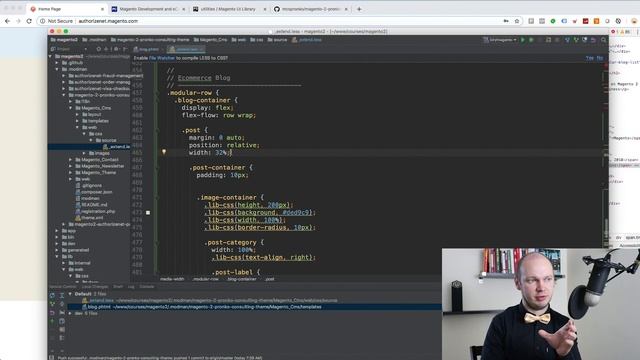
Task: Click the refresh icon in Version Control panel
Action: pyautogui.click(x=52, y=295)
